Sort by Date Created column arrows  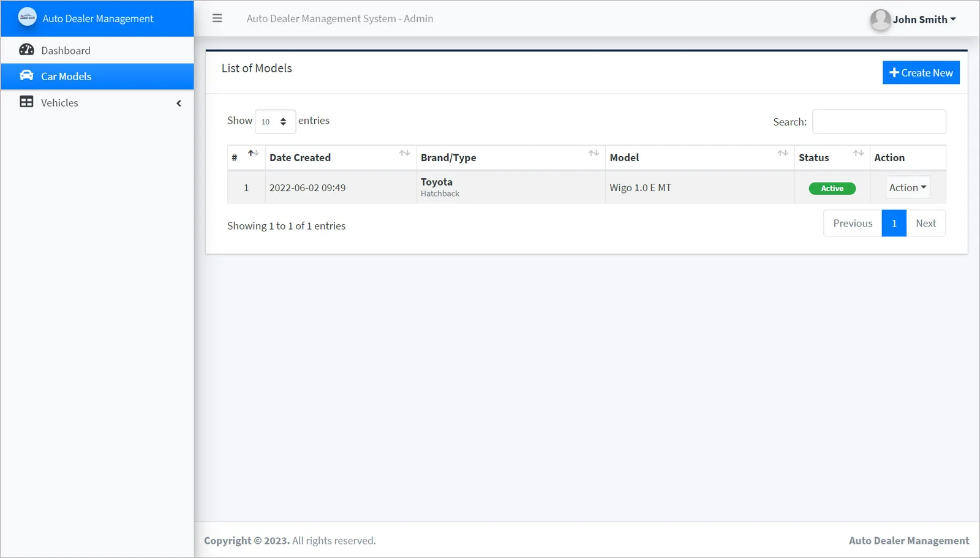(x=405, y=153)
